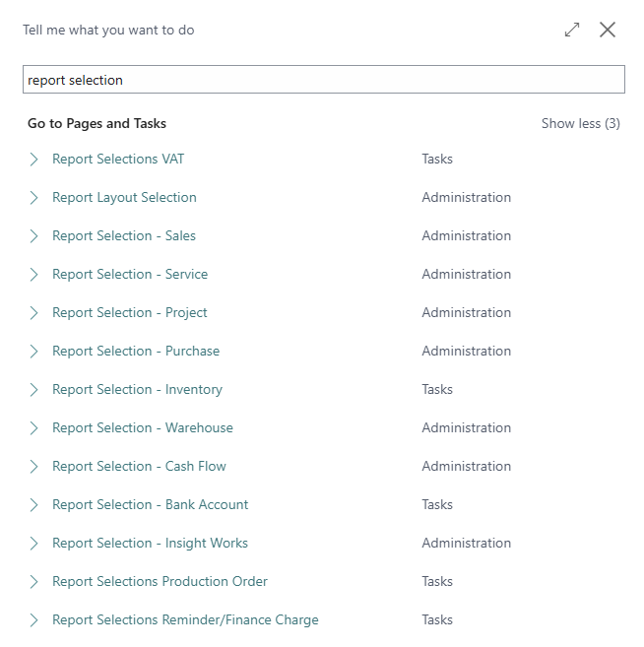Open the Report Layout Selection page

pos(124,198)
